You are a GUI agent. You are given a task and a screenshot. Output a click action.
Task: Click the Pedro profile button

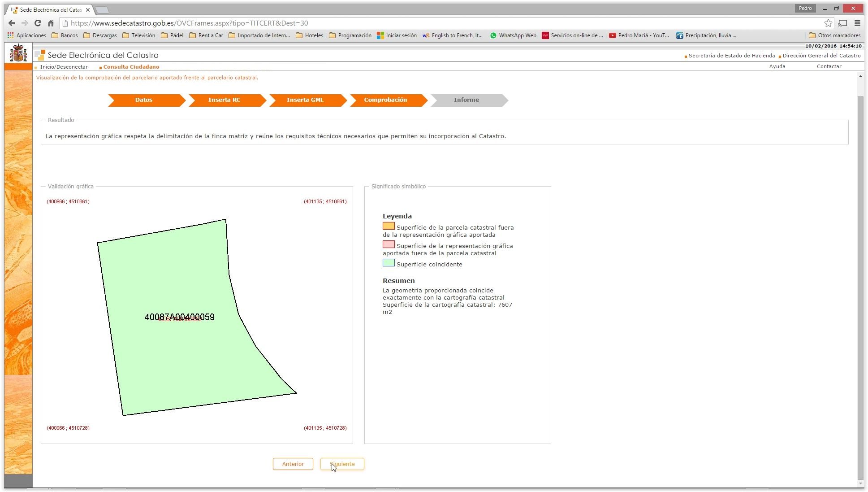pos(805,8)
